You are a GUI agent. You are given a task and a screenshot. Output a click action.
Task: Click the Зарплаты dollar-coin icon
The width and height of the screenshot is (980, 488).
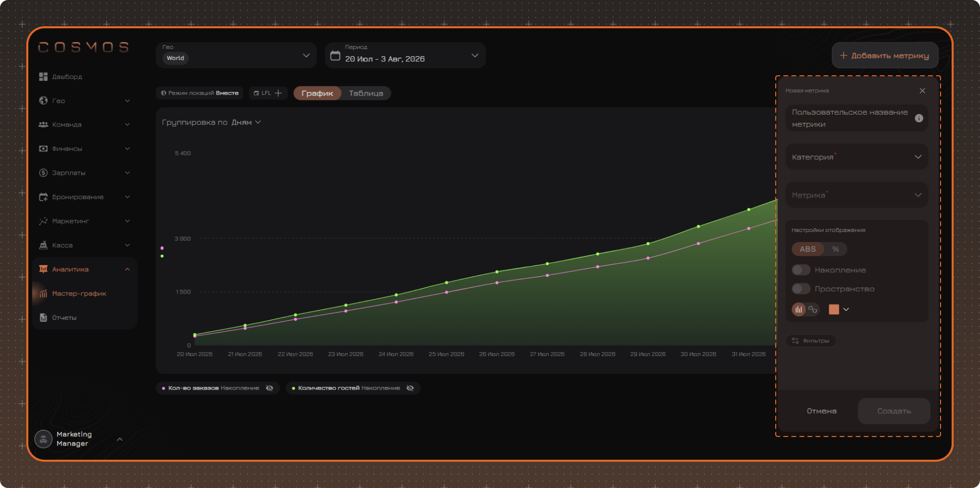43,173
